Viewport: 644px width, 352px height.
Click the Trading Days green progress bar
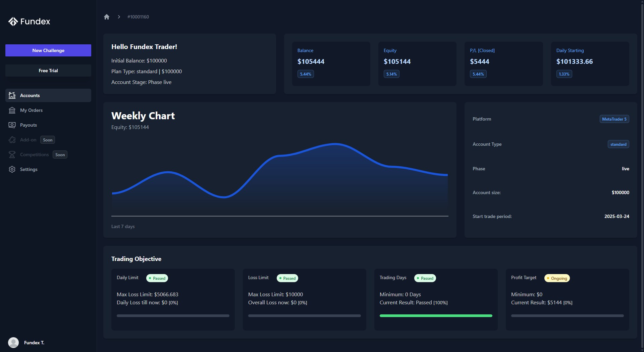click(x=435, y=316)
